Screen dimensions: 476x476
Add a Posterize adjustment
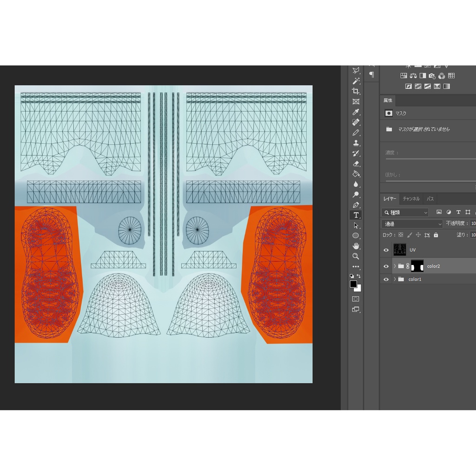click(418, 86)
